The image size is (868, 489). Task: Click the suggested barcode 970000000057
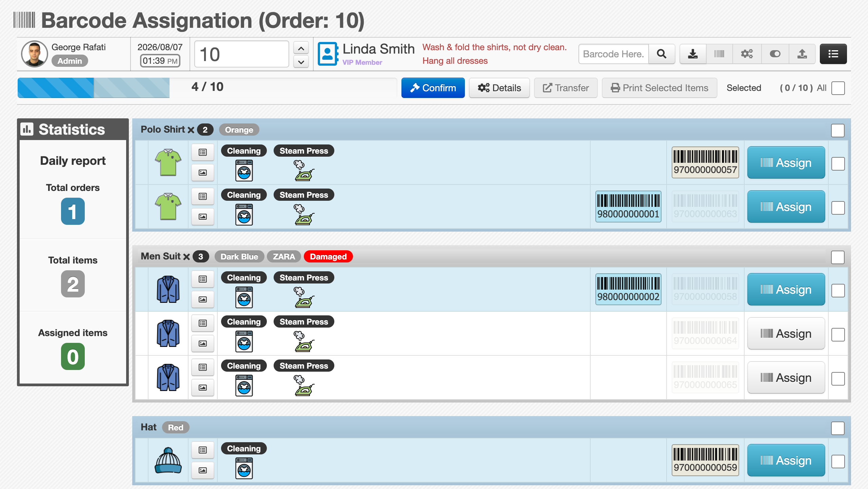[705, 162]
